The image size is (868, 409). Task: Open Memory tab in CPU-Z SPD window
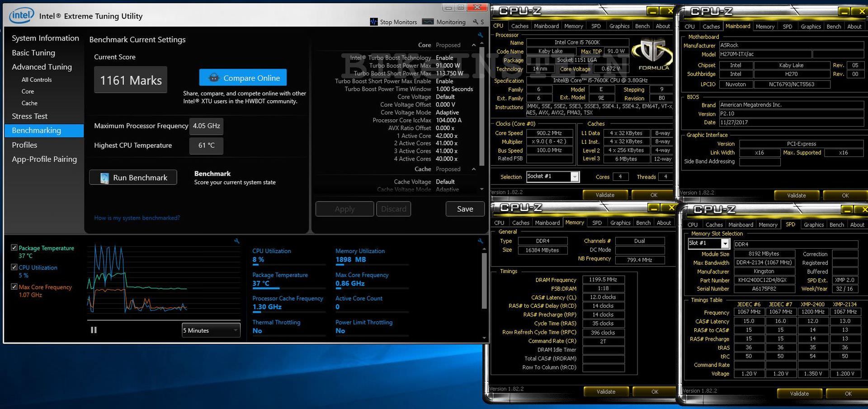pyautogui.click(x=768, y=225)
